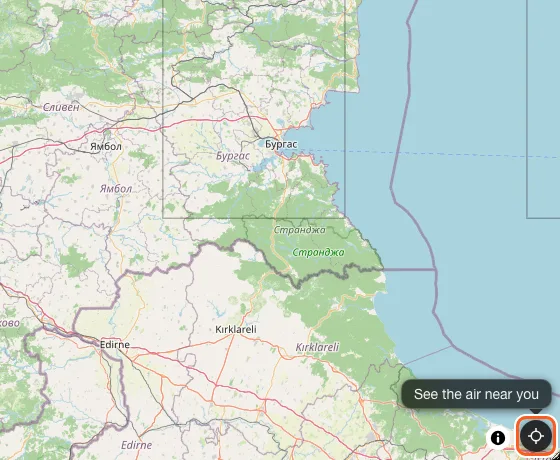Image resolution: width=560 pixels, height=460 pixels.
Task: Select the italic Ямбол province label
Action: 116,189
